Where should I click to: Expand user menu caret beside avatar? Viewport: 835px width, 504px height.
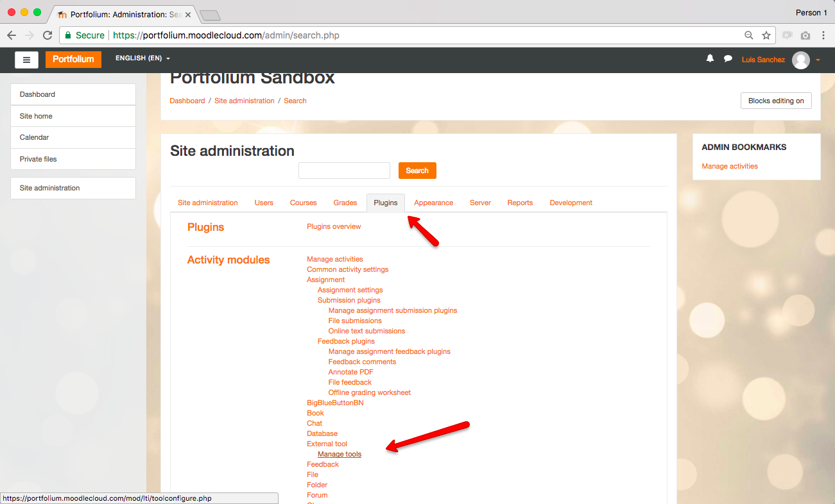pyautogui.click(x=818, y=60)
